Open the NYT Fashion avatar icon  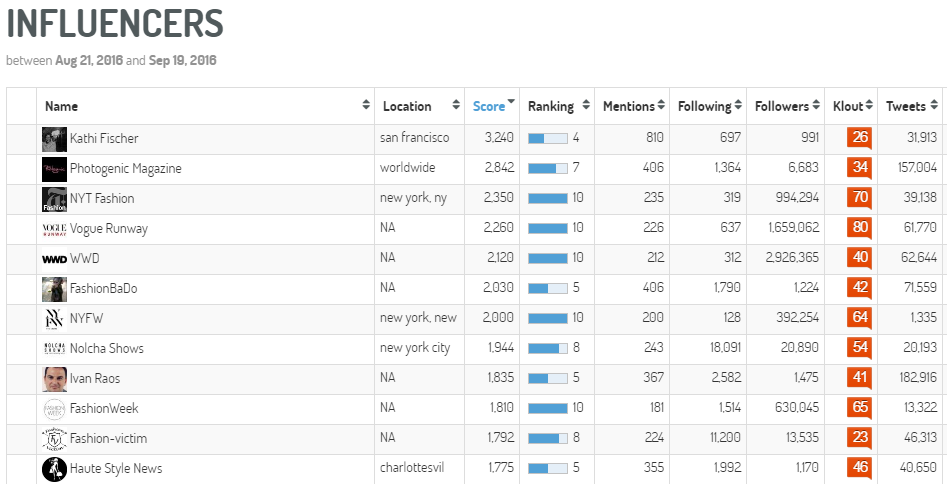coord(54,199)
